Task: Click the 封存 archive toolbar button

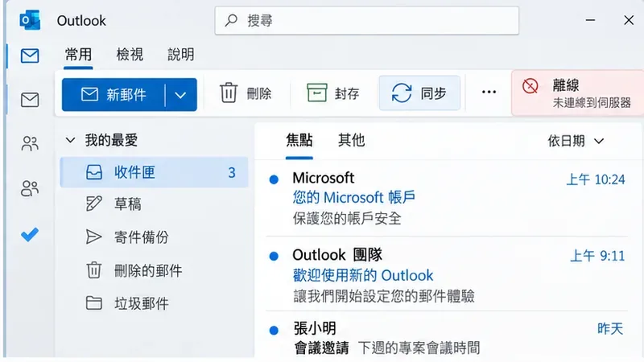Action: (333, 93)
